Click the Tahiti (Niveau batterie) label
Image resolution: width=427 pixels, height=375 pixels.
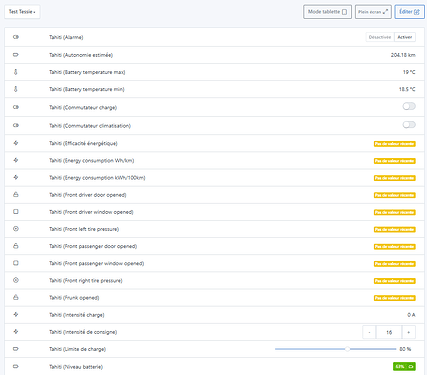76,367
